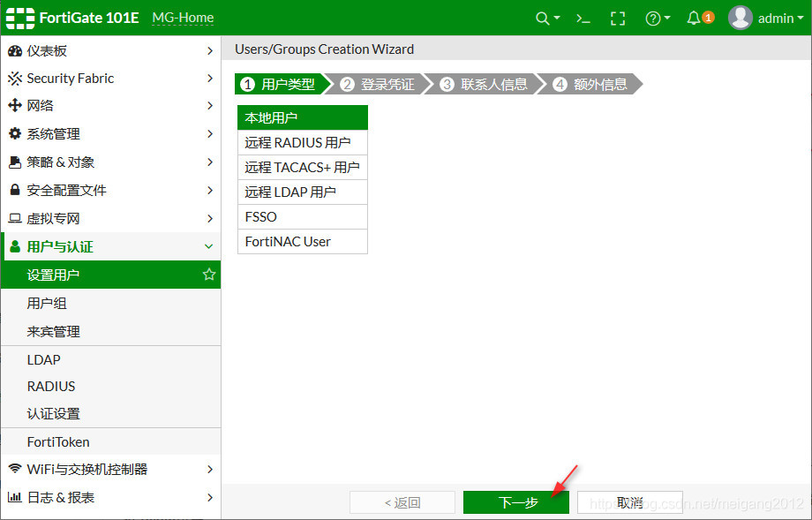Viewport: 812px width, 520px height.
Task: Click the Security Fabric menu label
Action: pos(71,79)
